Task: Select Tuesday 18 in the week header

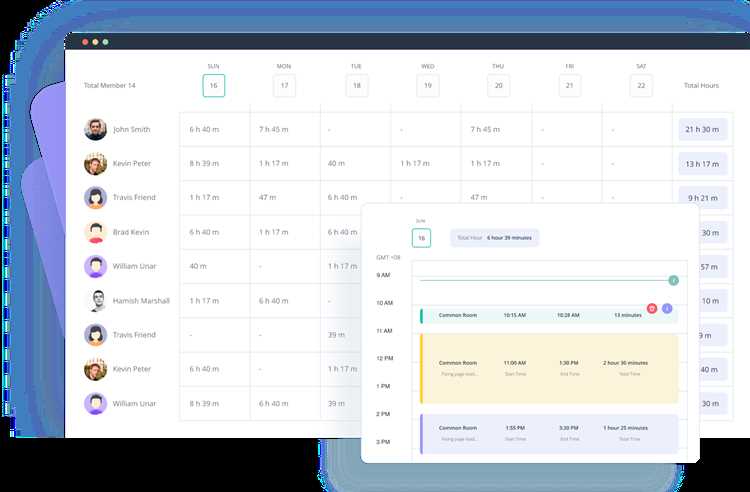Action: [357, 86]
